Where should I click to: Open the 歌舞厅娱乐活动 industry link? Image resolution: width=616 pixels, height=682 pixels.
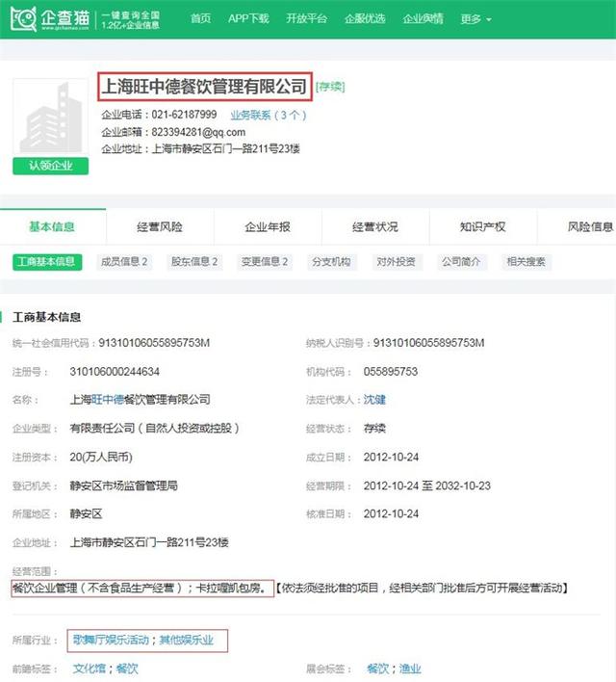click(x=111, y=640)
